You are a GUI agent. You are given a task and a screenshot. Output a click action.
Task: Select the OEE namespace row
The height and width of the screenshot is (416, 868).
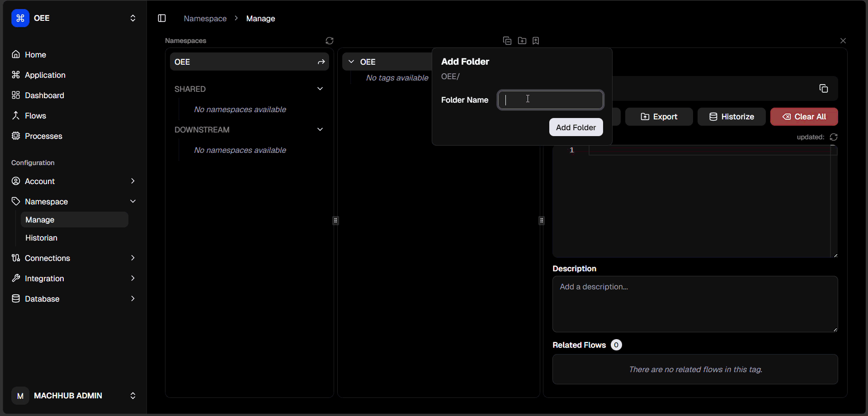[x=250, y=62]
